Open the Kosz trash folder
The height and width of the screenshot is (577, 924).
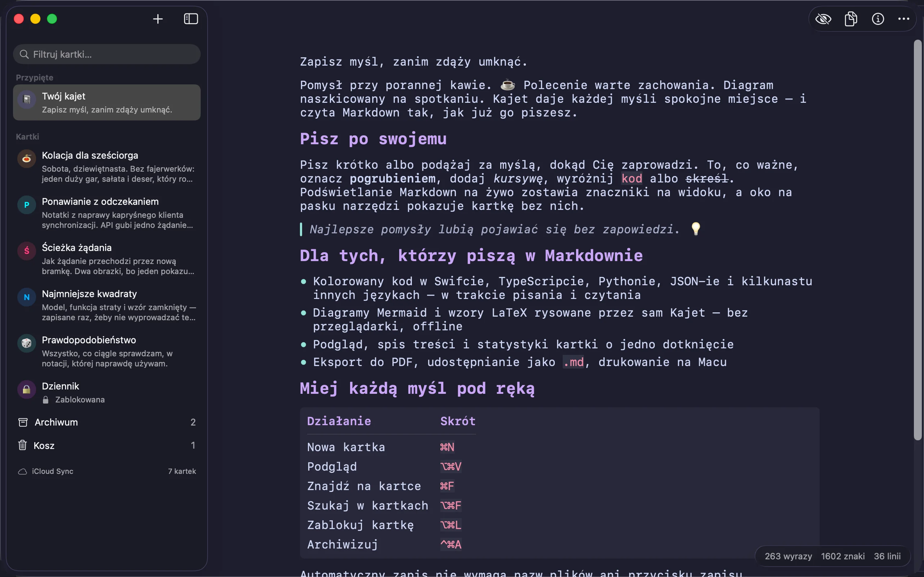pos(107,445)
